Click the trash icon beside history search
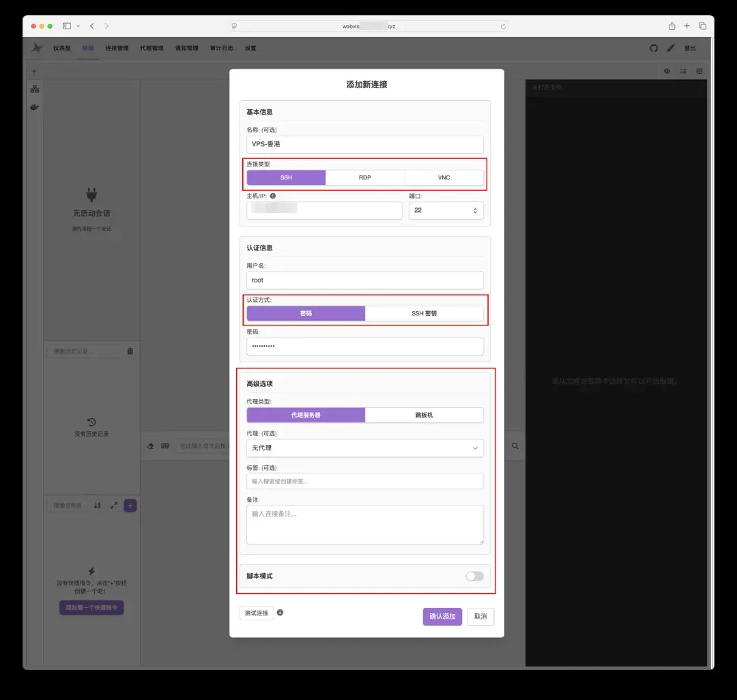The height and width of the screenshot is (700, 737). click(x=130, y=351)
